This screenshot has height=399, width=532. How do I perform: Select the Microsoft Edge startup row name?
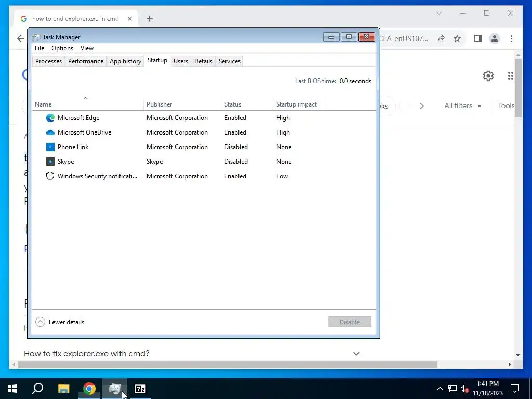[78, 118]
